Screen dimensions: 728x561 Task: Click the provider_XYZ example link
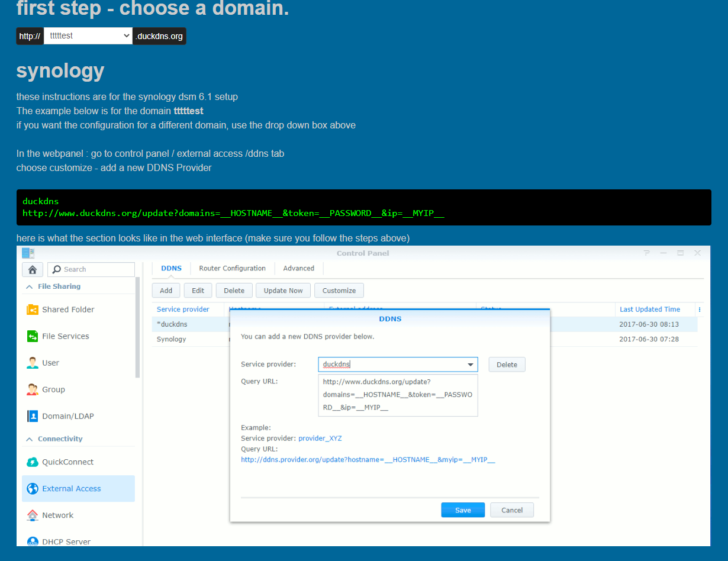[x=320, y=439]
